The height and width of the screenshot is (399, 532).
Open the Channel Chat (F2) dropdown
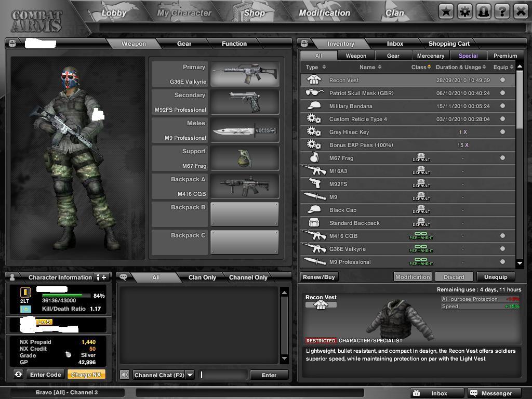(190, 375)
